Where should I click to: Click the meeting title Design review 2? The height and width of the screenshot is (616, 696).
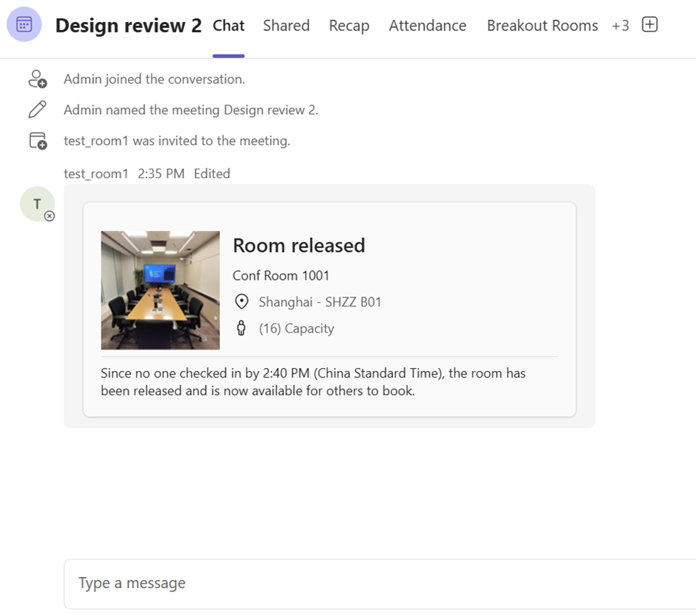pyautogui.click(x=127, y=24)
